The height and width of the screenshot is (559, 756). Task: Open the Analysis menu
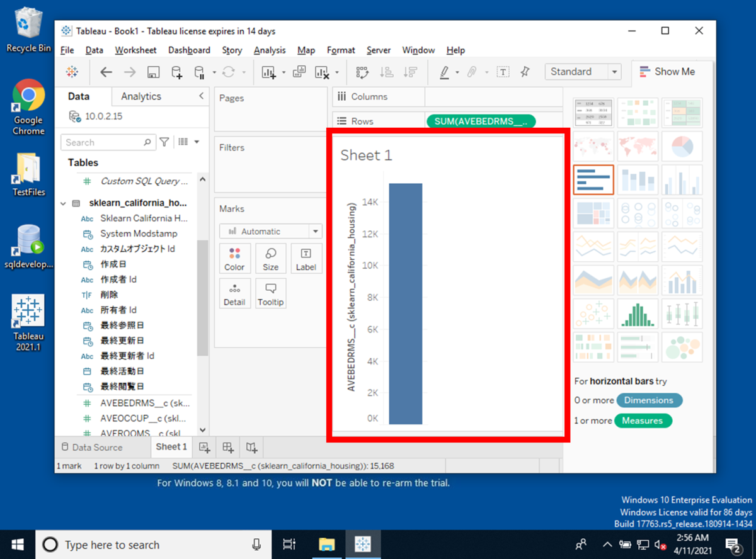(x=270, y=50)
